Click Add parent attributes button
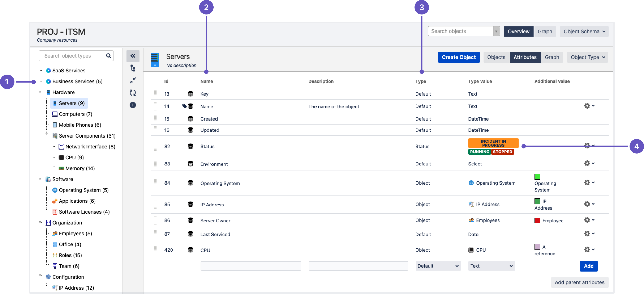Image resolution: width=644 pixels, height=294 pixels. pyautogui.click(x=579, y=282)
